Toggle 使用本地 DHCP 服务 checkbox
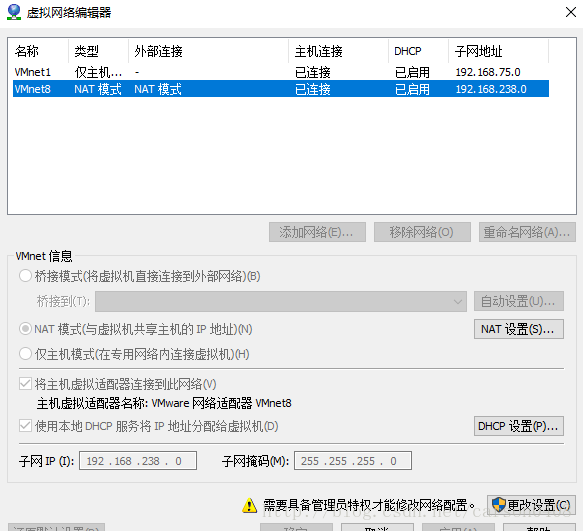The height and width of the screenshot is (531, 583). [x=25, y=426]
